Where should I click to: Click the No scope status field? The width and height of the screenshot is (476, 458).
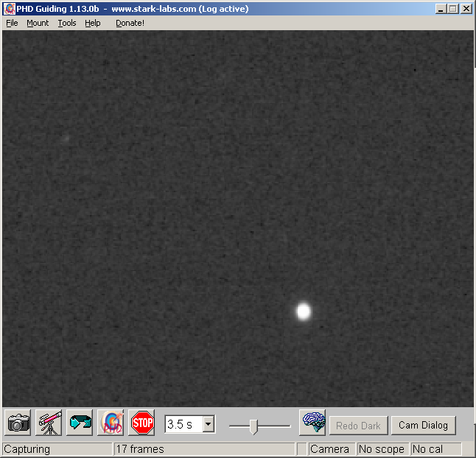coord(382,449)
